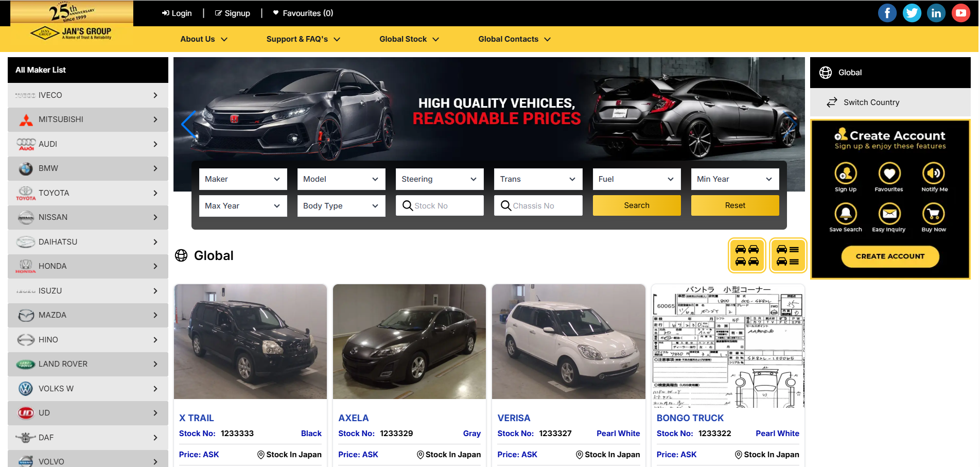Expand the NISSAN maker row
Viewport: 980px width, 467px height.
click(x=88, y=217)
